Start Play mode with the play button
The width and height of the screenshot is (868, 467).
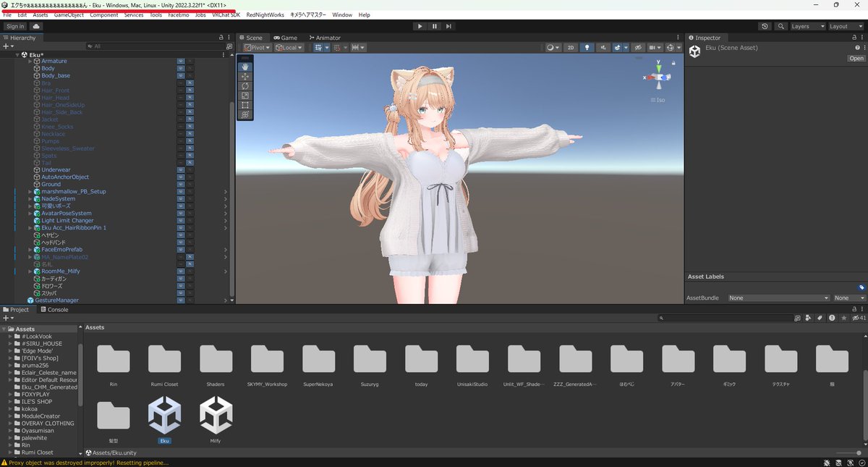point(420,26)
